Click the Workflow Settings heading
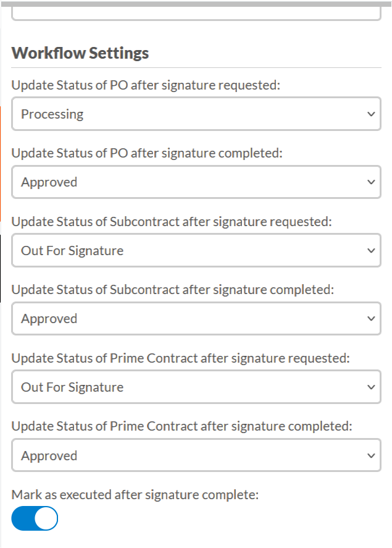 (80, 53)
